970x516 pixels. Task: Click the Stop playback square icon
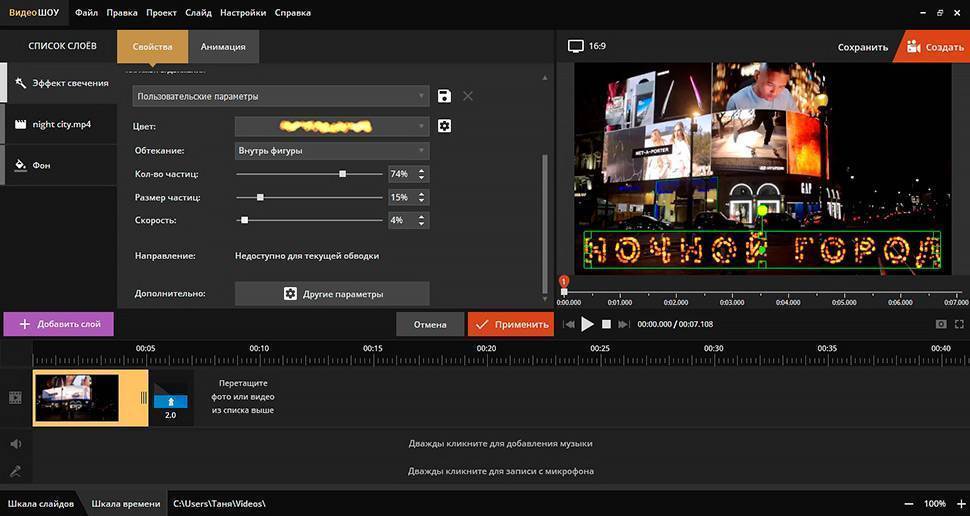pos(606,324)
